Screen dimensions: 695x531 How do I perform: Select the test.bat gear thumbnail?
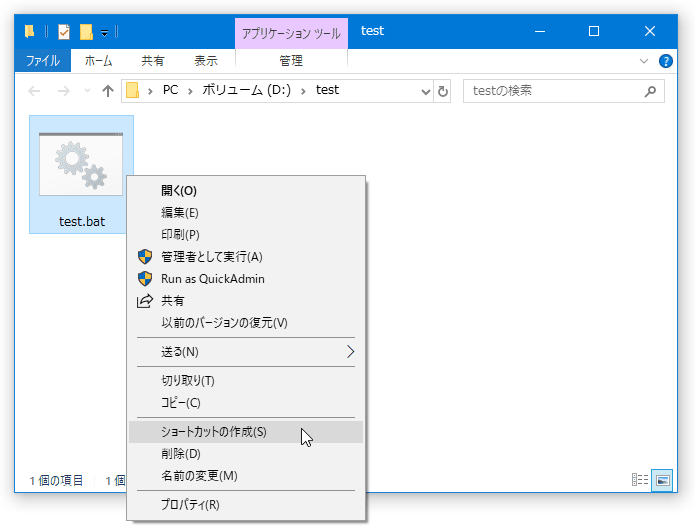click(x=81, y=164)
